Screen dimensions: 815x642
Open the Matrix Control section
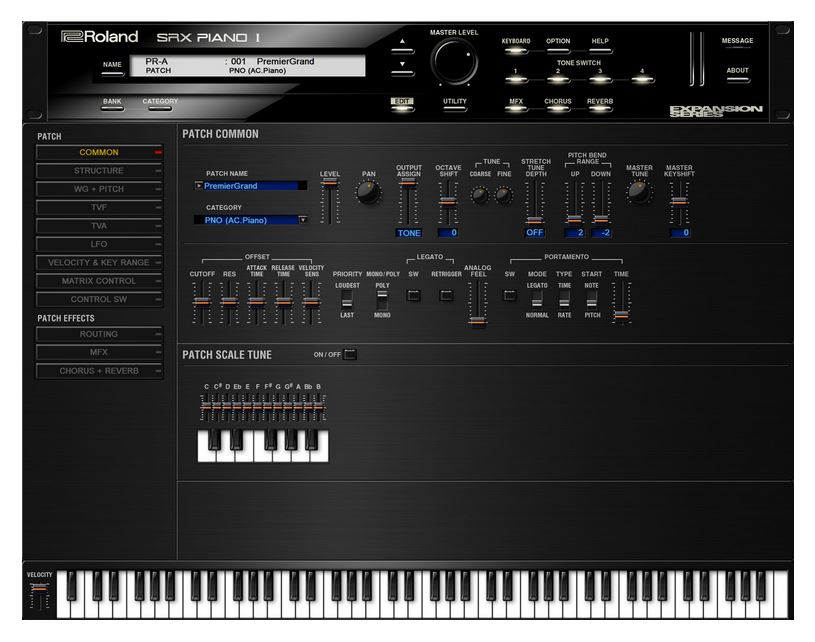(x=99, y=281)
